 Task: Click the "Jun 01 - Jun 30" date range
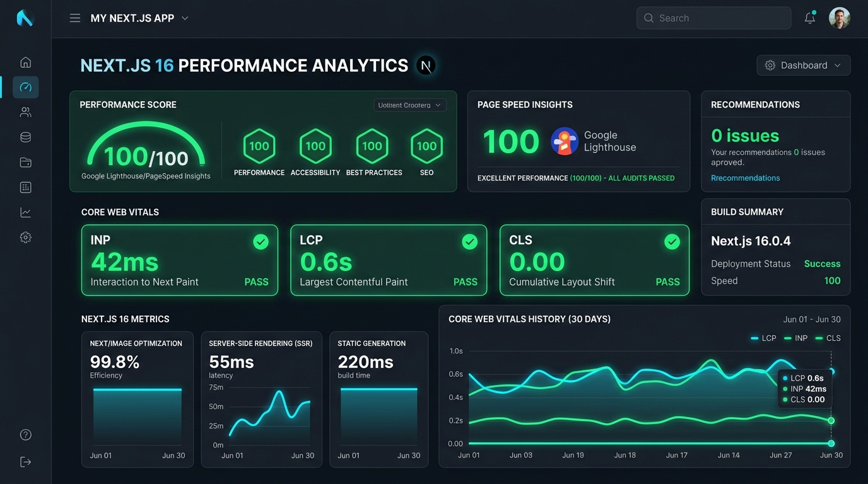click(x=812, y=320)
